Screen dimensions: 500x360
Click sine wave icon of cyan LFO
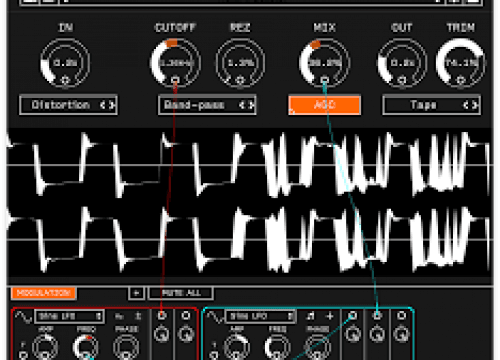[x=215, y=317]
